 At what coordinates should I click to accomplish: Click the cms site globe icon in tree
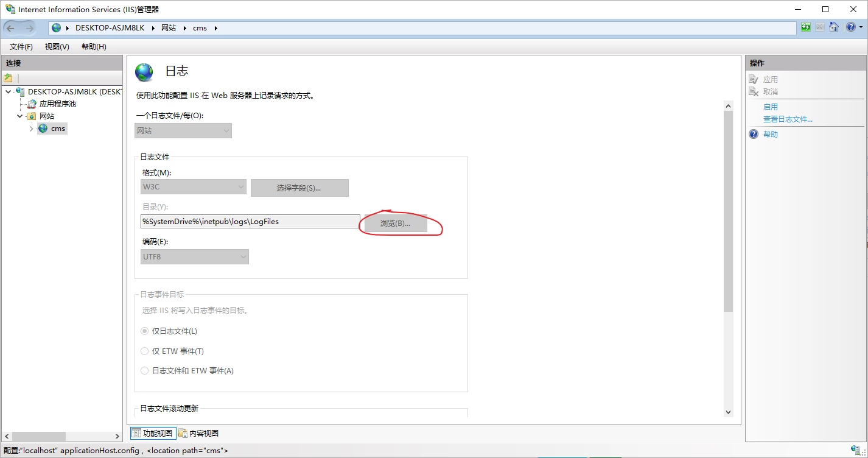(x=43, y=129)
